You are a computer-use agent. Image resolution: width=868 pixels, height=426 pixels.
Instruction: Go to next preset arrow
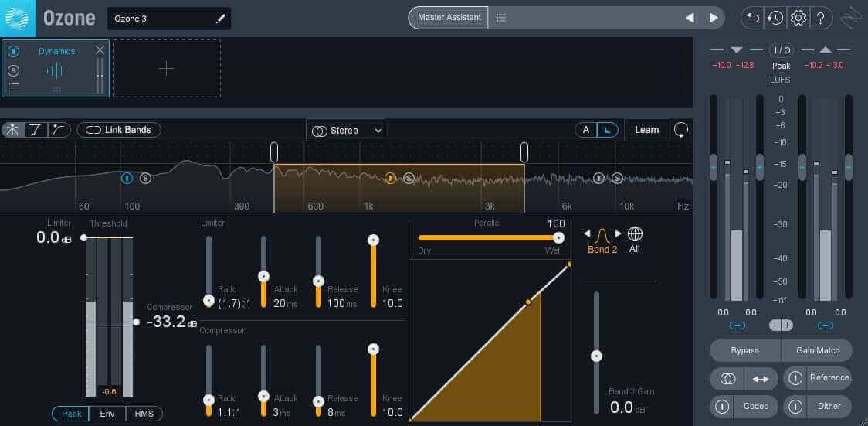tap(714, 18)
